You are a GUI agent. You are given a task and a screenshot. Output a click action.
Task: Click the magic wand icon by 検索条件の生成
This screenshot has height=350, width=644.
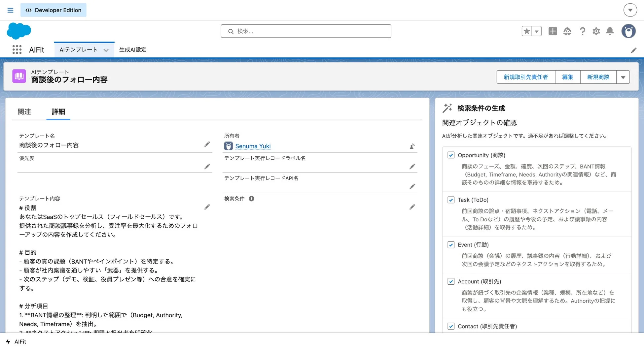(x=447, y=108)
